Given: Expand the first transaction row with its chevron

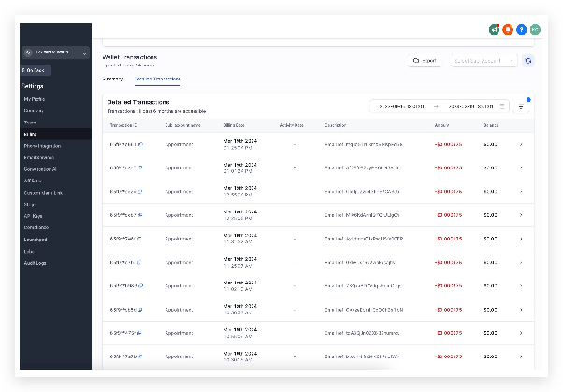Looking at the screenshot, I should click(521, 144).
